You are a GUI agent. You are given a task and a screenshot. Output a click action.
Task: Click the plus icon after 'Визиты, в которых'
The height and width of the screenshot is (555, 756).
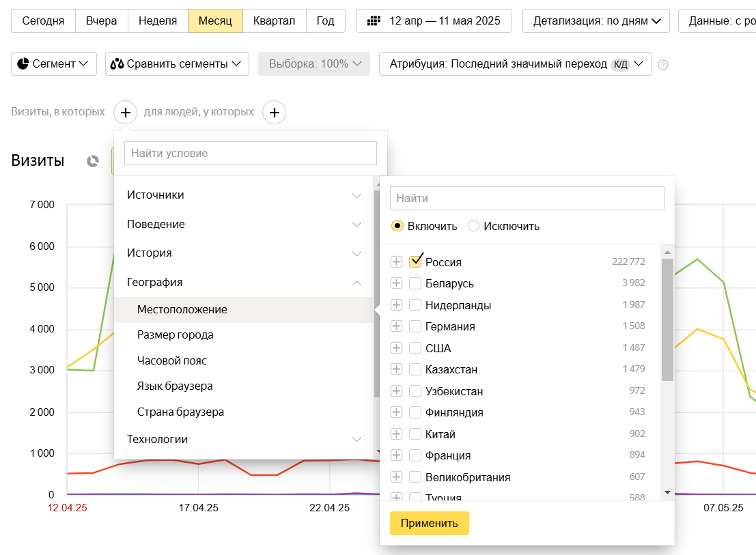[126, 112]
